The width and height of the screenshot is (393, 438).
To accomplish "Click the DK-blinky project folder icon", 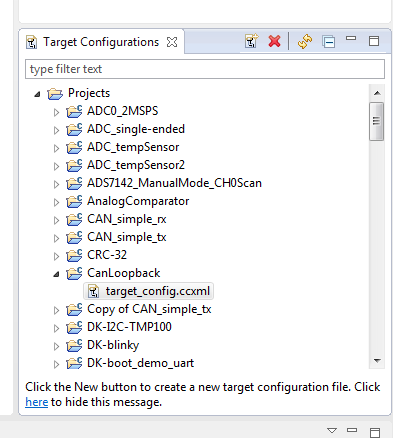I will [x=74, y=345].
